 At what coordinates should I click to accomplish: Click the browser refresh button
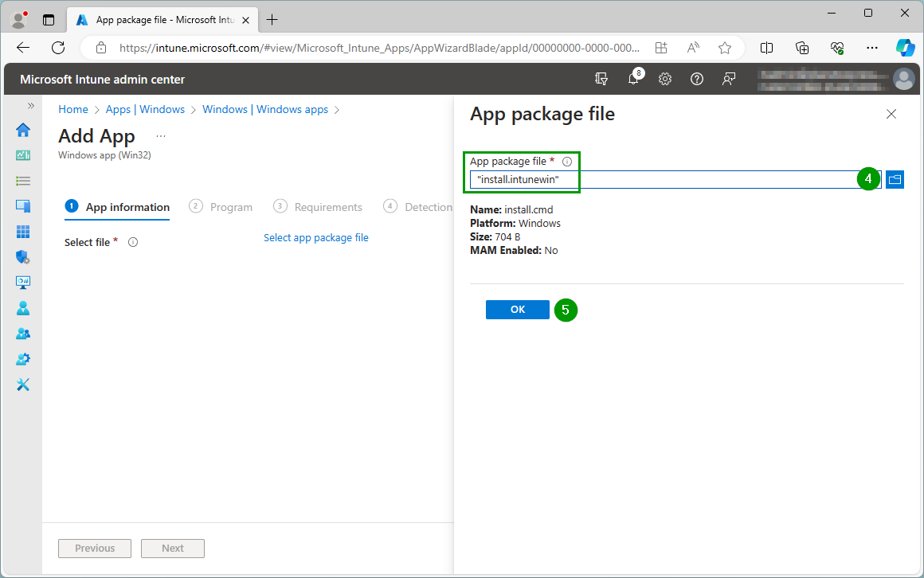click(x=58, y=48)
